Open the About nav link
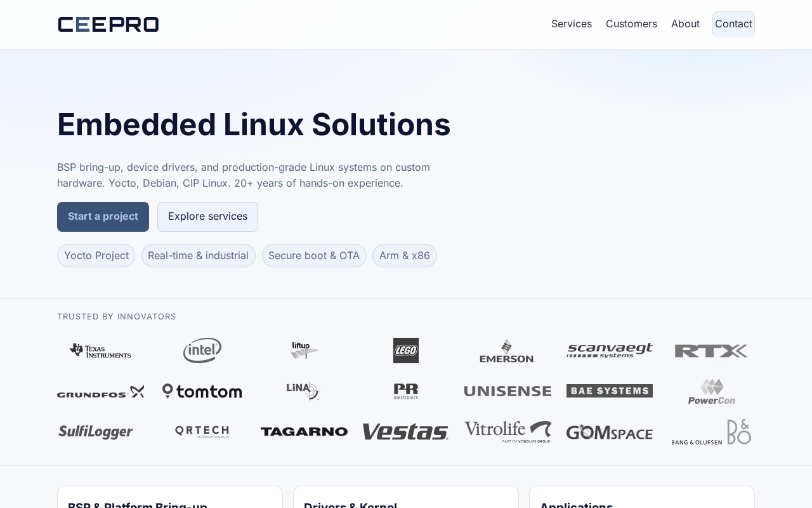Screen dimensions: 812x508 tap(685, 24)
